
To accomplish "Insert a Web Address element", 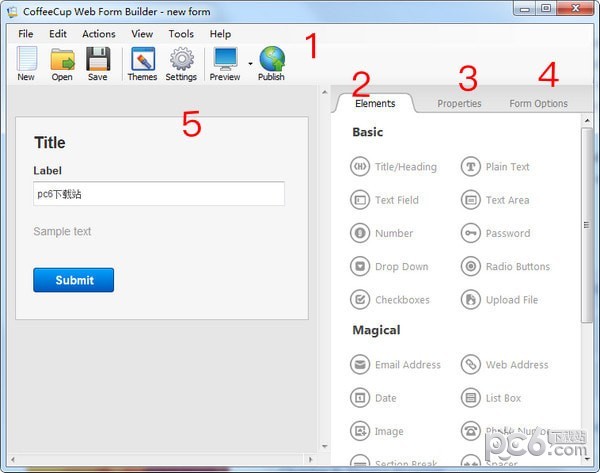I will click(x=505, y=364).
